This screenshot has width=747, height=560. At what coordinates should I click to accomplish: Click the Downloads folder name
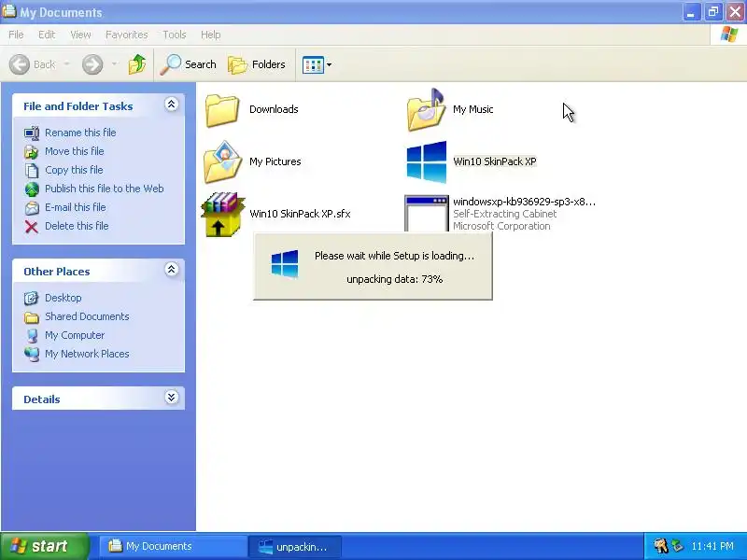274,109
